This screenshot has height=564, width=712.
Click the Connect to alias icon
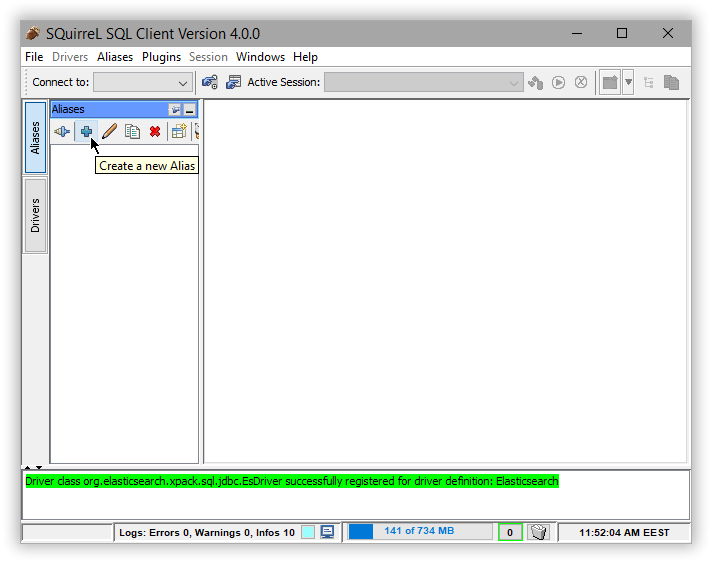[62, 131]
